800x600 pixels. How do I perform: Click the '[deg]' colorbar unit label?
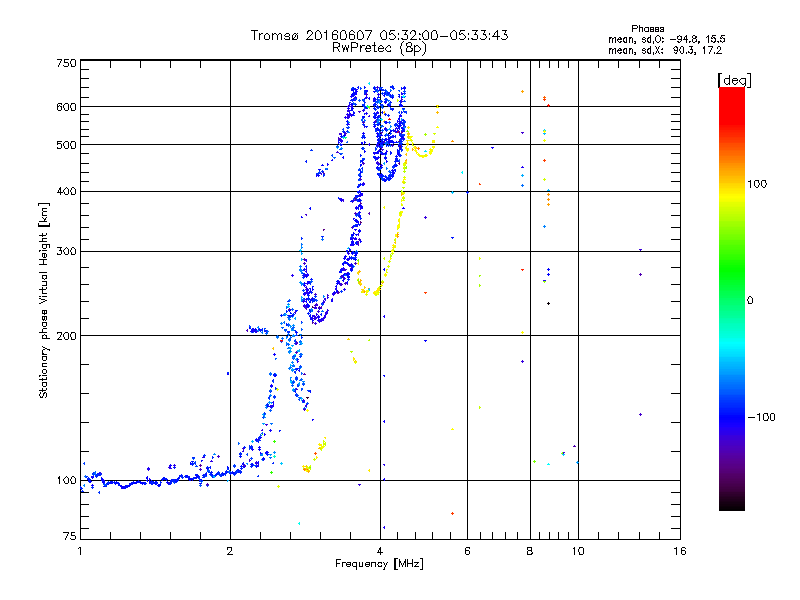click(734, 80)
